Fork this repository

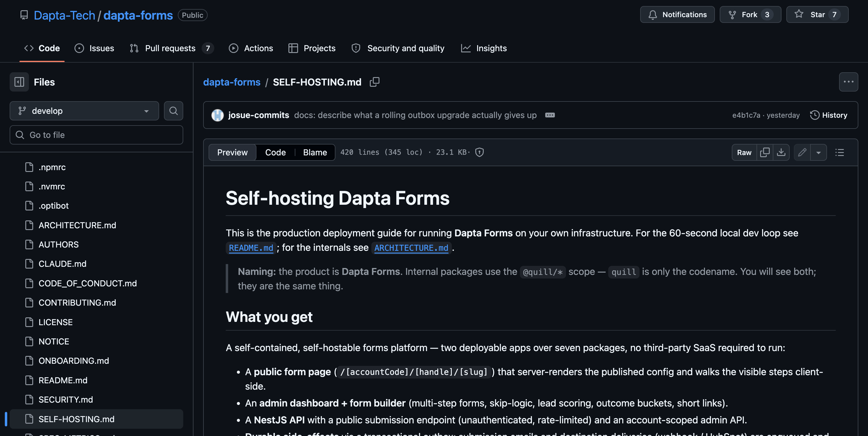coord(750,14)
